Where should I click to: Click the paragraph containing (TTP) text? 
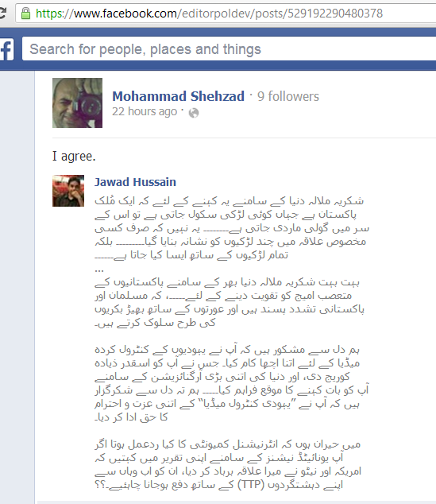[228, 464]
